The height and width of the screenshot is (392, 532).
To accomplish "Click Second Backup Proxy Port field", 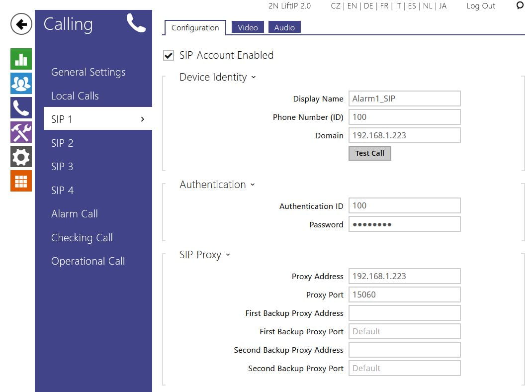I will coord(404,368).
